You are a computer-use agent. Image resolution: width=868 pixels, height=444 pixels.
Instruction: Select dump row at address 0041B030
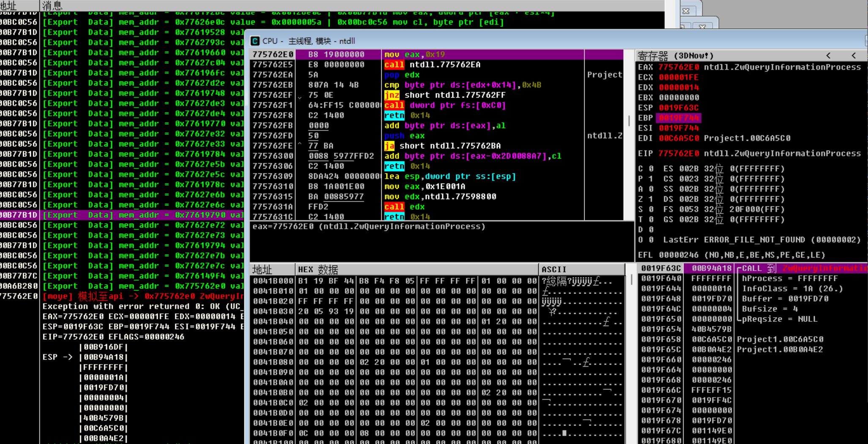(x=438, y=311)
